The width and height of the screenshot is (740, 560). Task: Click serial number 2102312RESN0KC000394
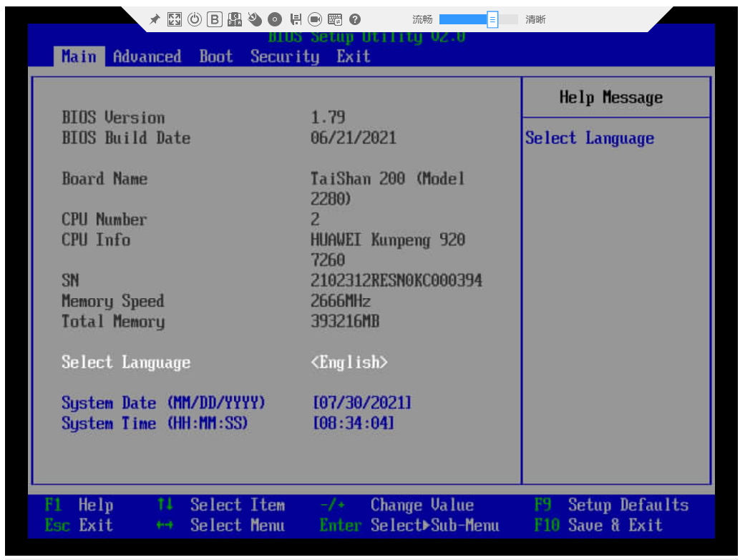coord(396,280)
